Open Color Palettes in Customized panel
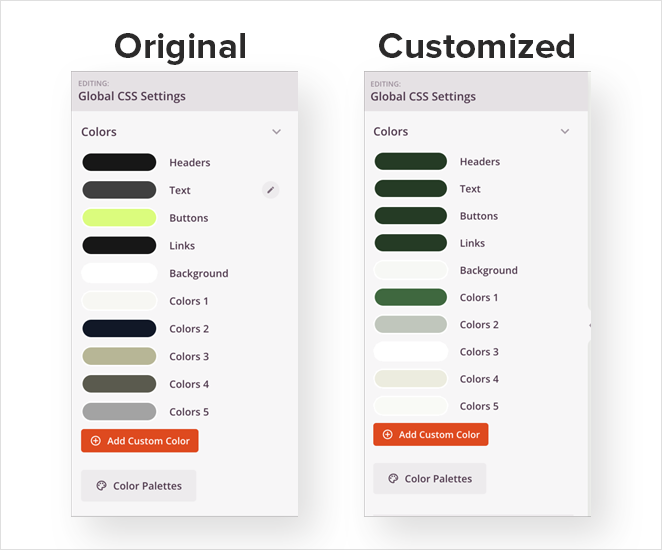 click(430, 479)
